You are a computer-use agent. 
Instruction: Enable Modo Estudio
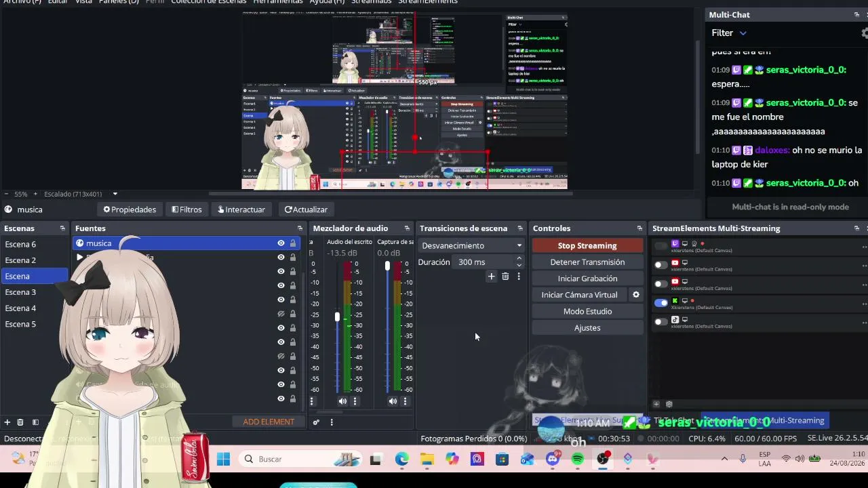pos(587,311)
